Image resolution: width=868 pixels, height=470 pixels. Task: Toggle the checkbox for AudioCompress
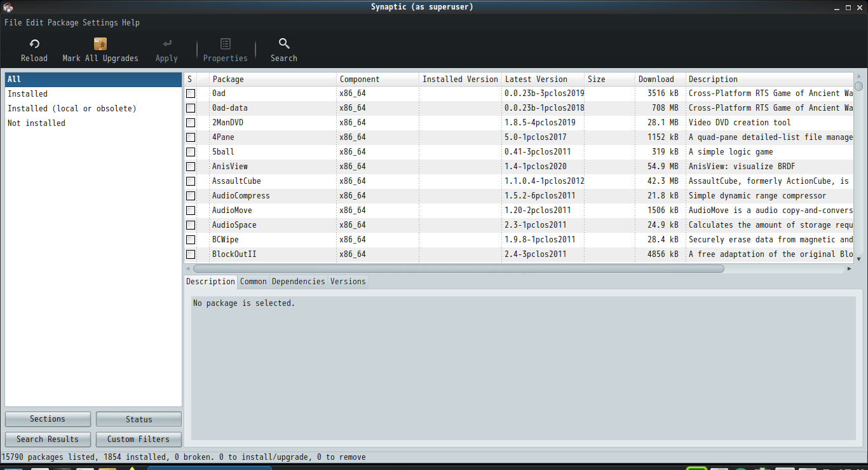pyautogui.click(x=191, y=196)
